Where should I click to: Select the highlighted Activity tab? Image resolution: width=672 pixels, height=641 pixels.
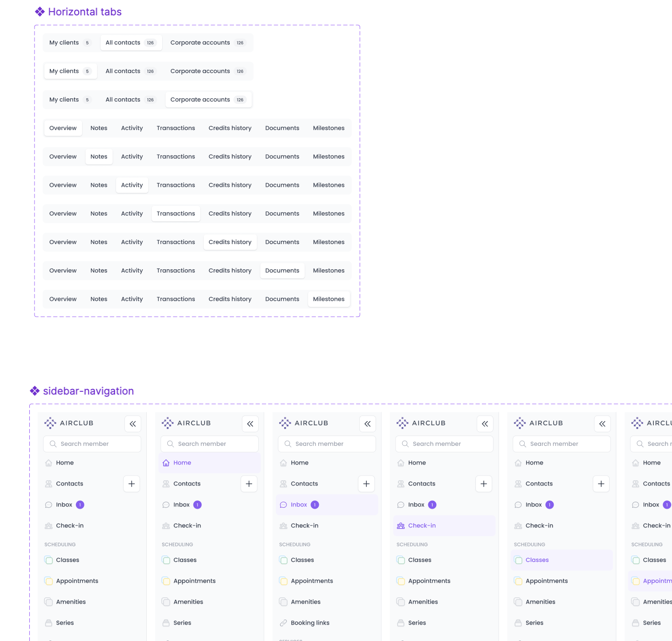point(132,185)
